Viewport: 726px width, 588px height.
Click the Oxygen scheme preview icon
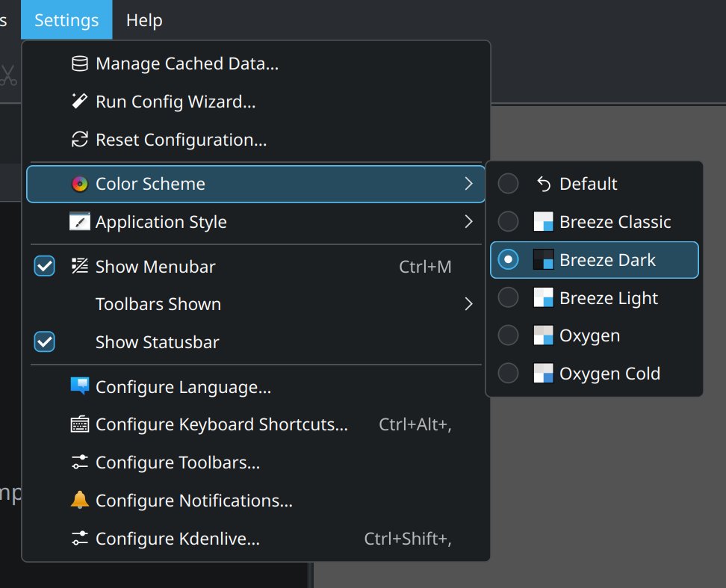click(544, 335)
